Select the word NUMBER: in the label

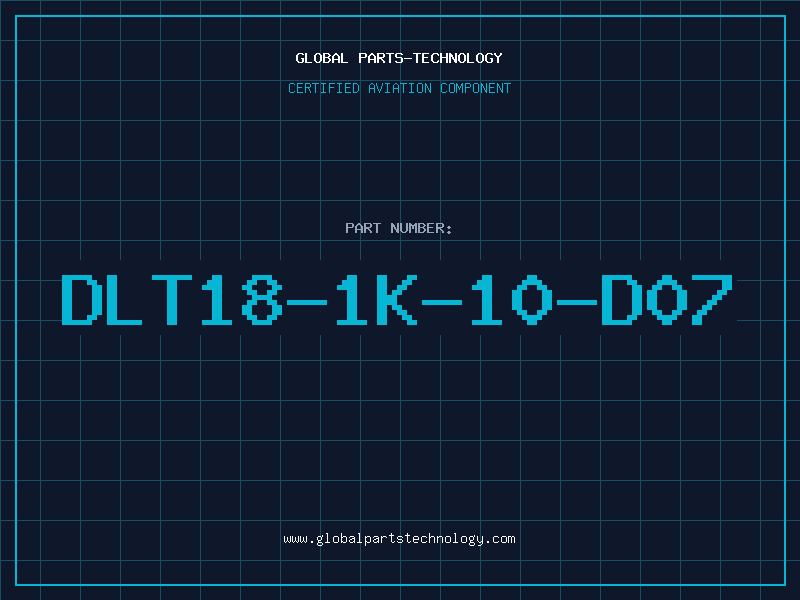421,228
